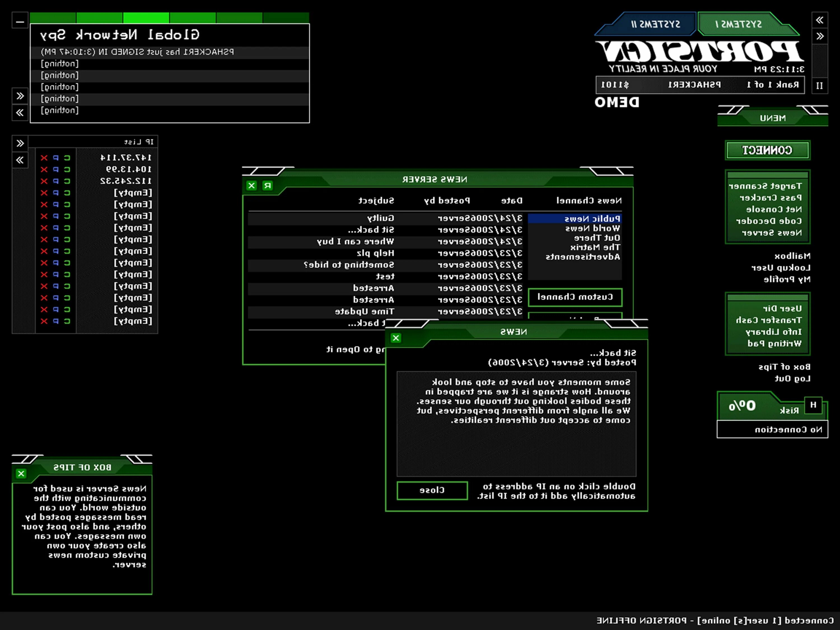Open Mailbox
Viewport: 840px width, 630px height.
click(x=792, y=256)
